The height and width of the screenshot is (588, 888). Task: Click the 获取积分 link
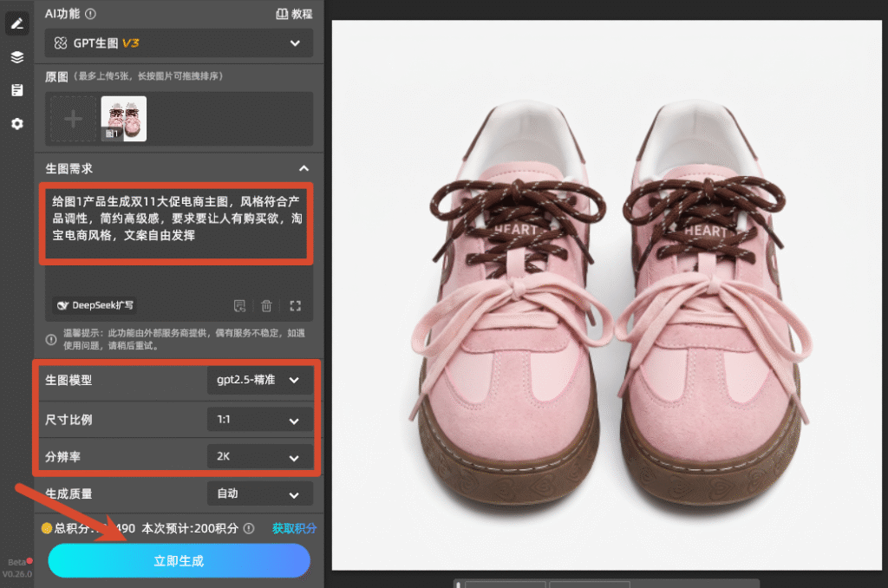[294, 528]
